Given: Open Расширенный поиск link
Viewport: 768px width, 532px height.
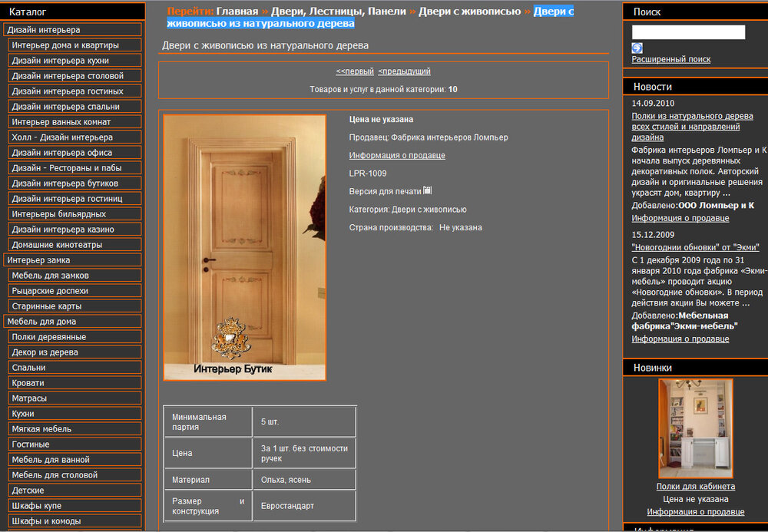Looking at the screenshot, I should click(670, 59).
